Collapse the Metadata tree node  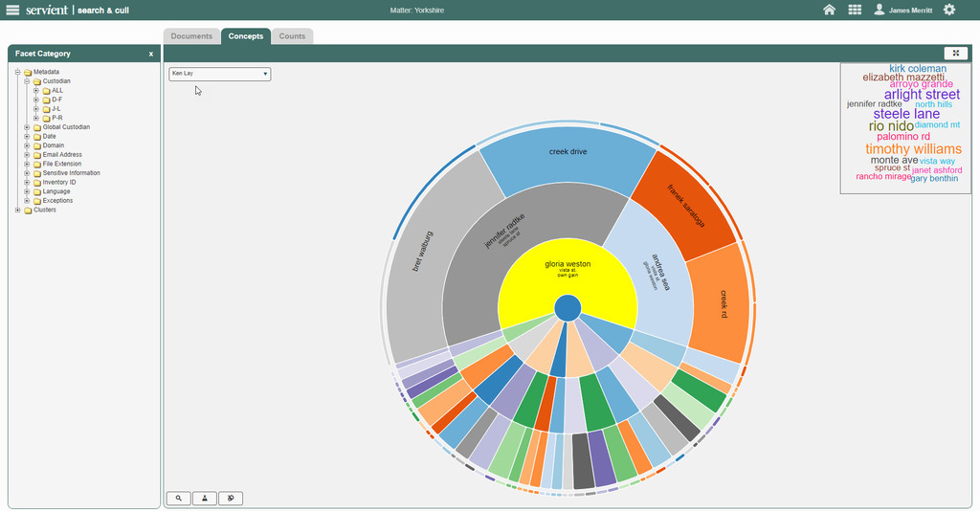coord(17,72)
